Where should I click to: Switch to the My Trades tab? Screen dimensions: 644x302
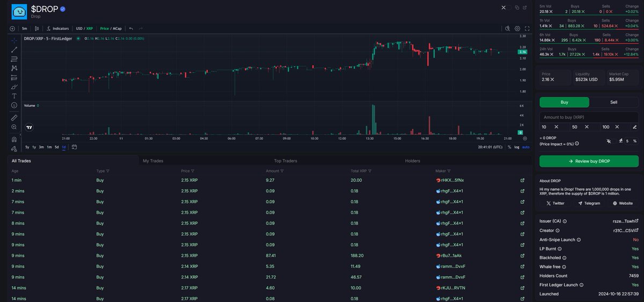point(153,161)
